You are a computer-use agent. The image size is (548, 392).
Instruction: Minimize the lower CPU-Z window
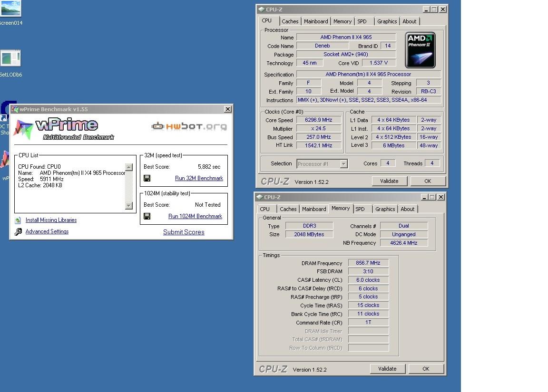(424, 197)
